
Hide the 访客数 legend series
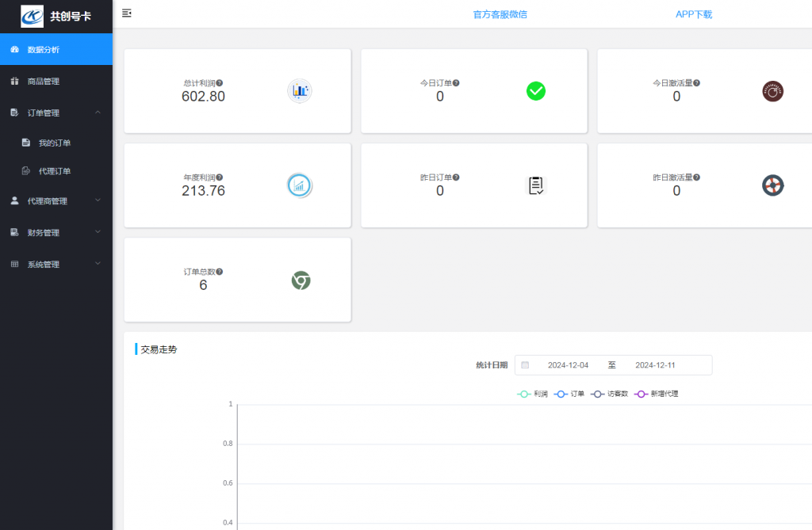(609, 394)
